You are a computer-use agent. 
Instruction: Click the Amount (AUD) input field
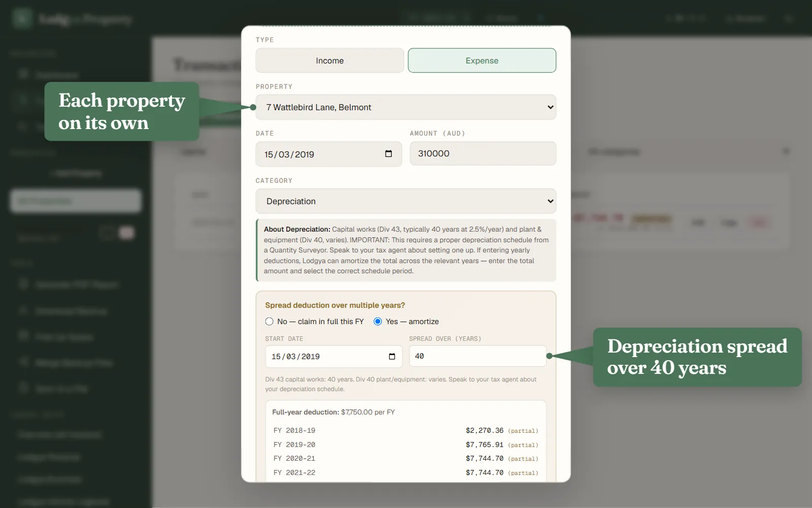click(x=483, y=153)
